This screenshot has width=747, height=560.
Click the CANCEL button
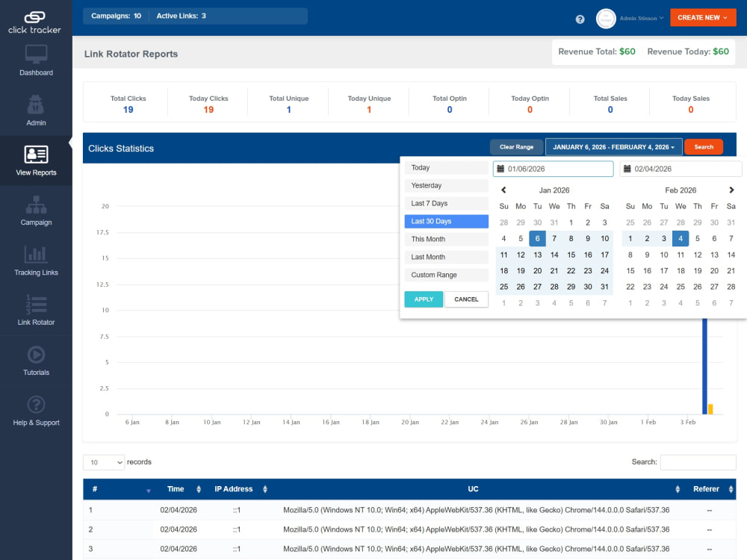[466, 299]
